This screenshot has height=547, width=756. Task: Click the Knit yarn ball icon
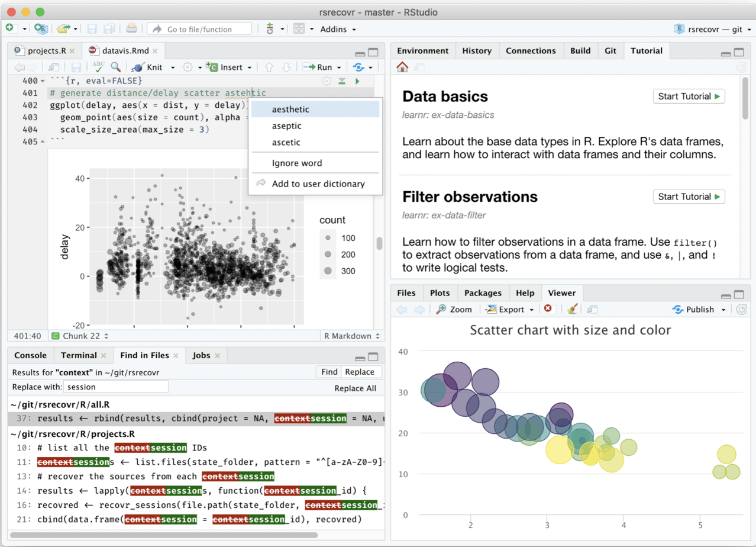click(137, 67)
